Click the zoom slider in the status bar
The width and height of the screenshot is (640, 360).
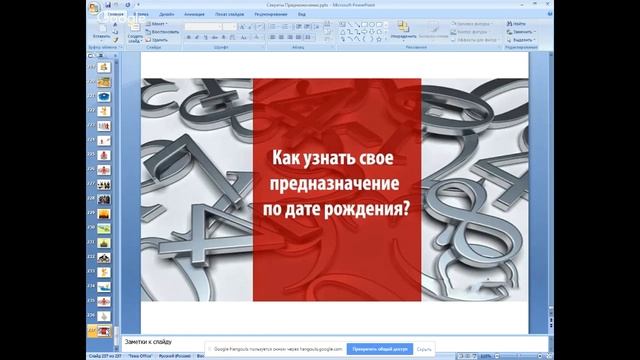518,356
